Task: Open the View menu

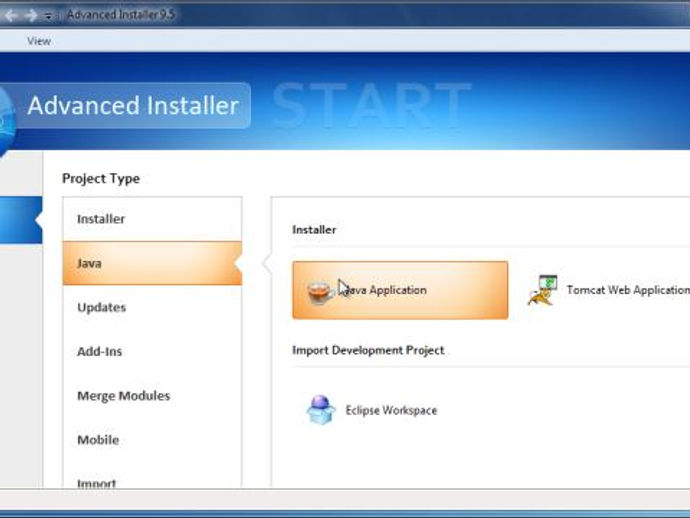Action: pyautogui.click(x=39, y=41)
